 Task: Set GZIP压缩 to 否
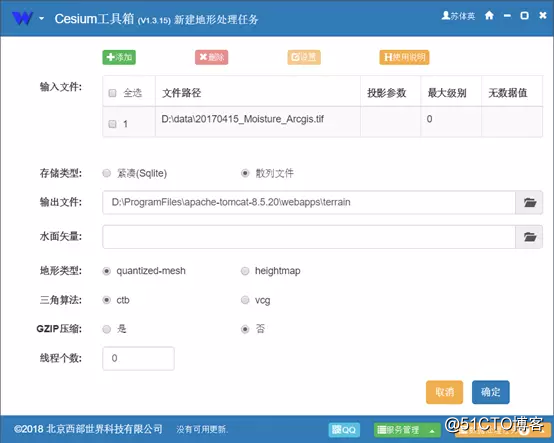pos(245,329)
